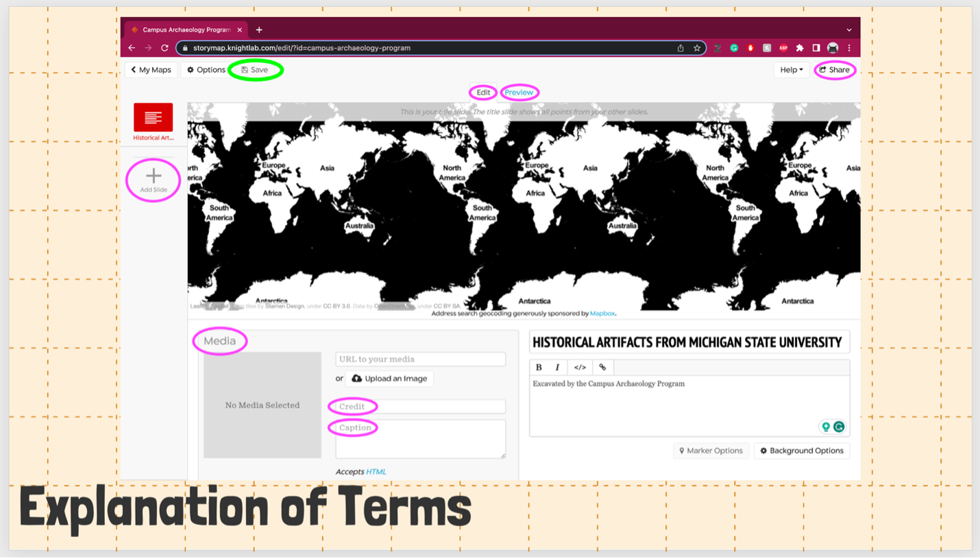
Task: Close the Campus Archaeology Program tab
Action: [240, 29]
